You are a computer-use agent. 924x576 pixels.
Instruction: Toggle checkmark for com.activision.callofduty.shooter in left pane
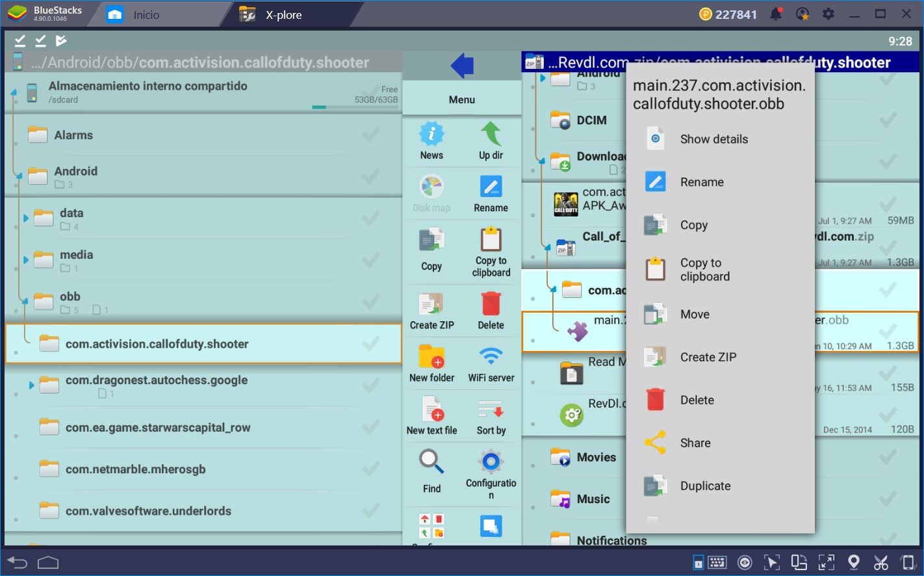point(371,344)
